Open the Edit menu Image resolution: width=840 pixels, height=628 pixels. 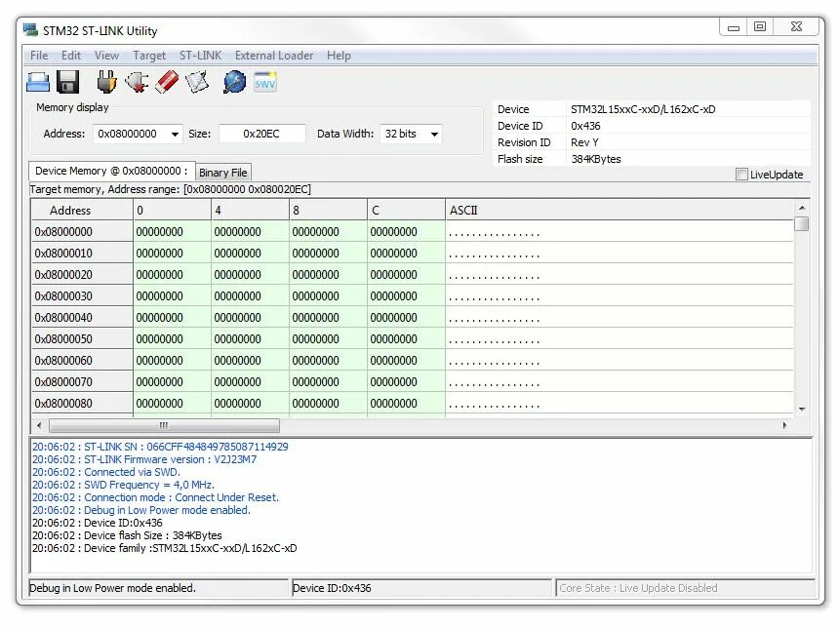(70, 56)
